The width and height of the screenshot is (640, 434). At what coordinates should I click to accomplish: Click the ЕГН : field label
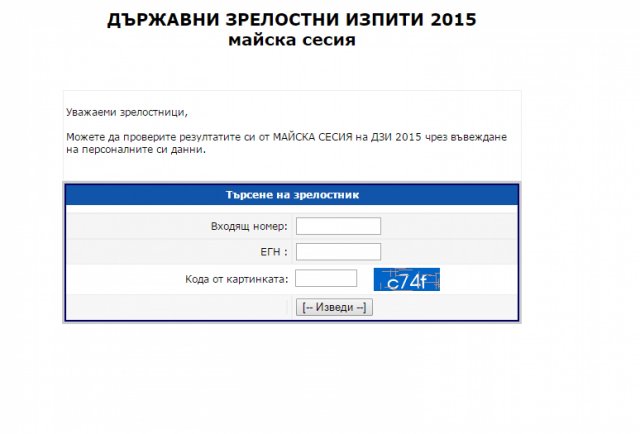point(274,252)
